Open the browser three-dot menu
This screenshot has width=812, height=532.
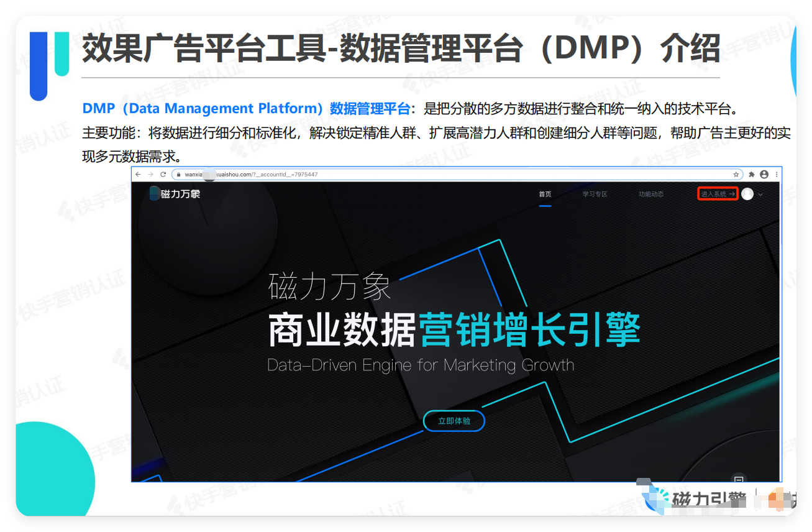click(x=776, y=175)
